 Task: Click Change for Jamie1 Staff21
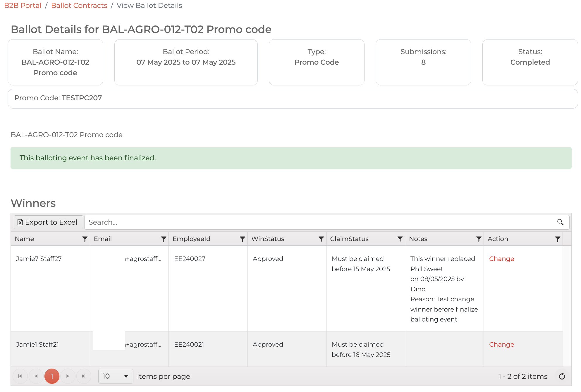pyautogui.click(x=501, y=345)
